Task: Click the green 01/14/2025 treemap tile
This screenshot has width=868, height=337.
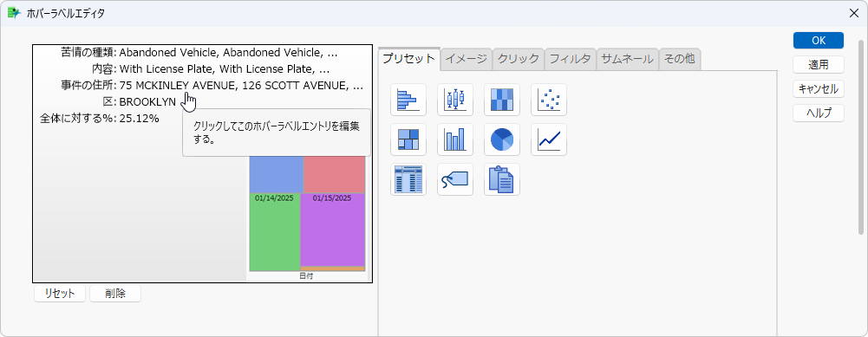Action: tap(275, 231)
